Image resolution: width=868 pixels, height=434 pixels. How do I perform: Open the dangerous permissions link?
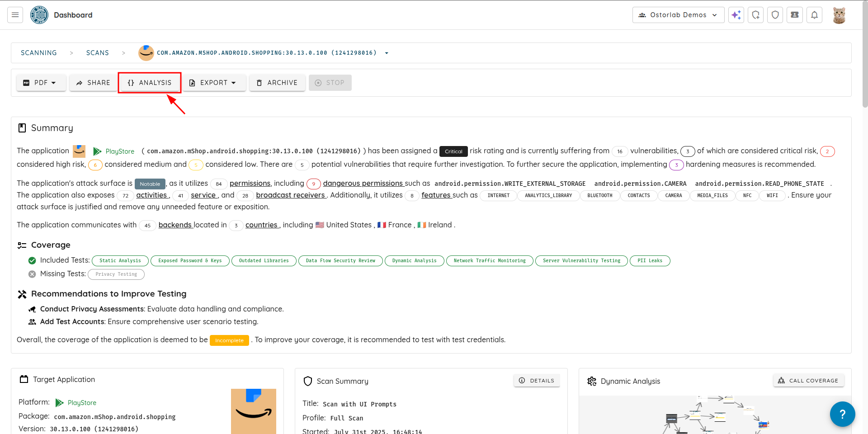point(363,183)
